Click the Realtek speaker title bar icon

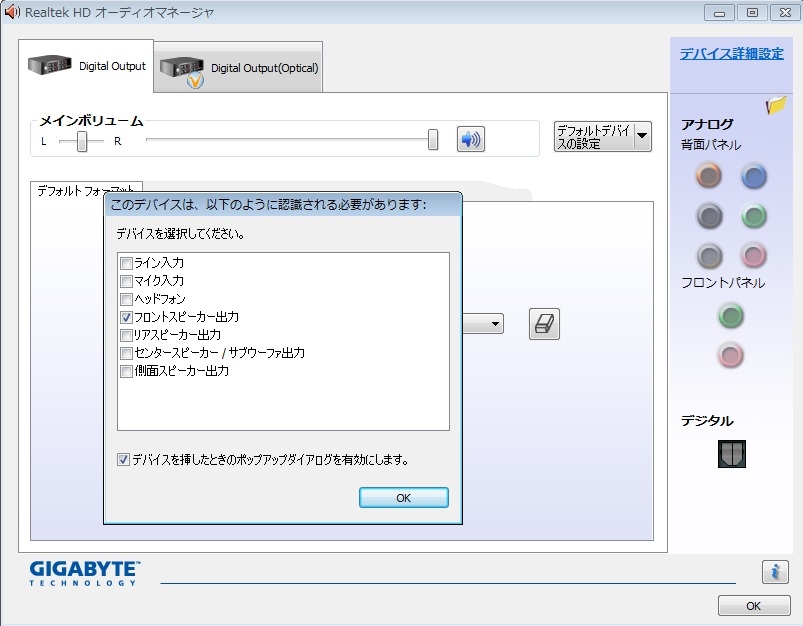pos(12,12)
